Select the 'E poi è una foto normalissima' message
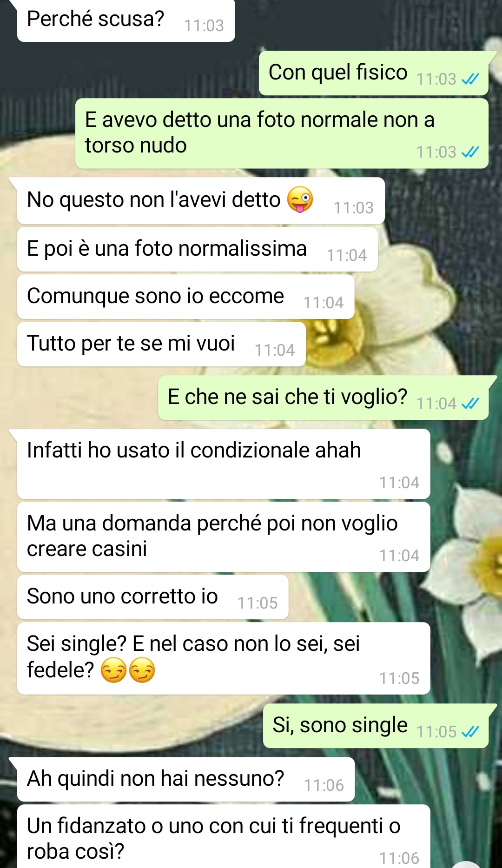Image resolution: width=502 pixels, height=868 pixels. (197, 249)
